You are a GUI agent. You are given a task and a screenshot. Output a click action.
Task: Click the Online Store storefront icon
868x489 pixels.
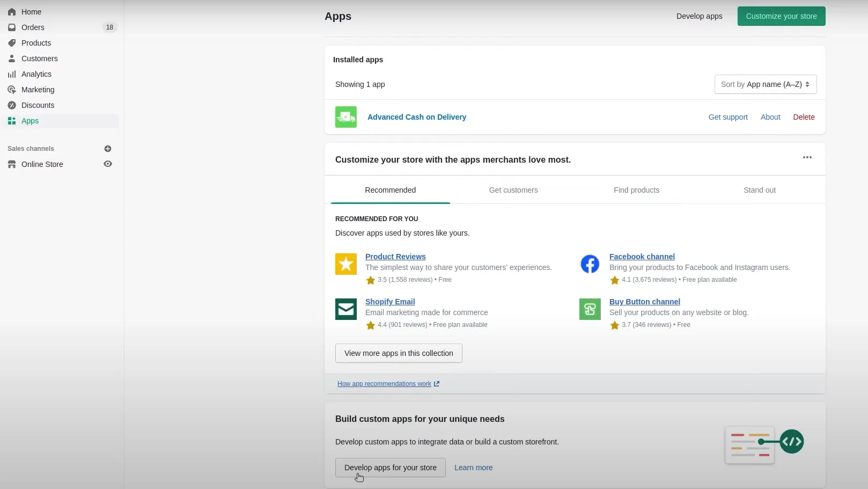(12, 164)
